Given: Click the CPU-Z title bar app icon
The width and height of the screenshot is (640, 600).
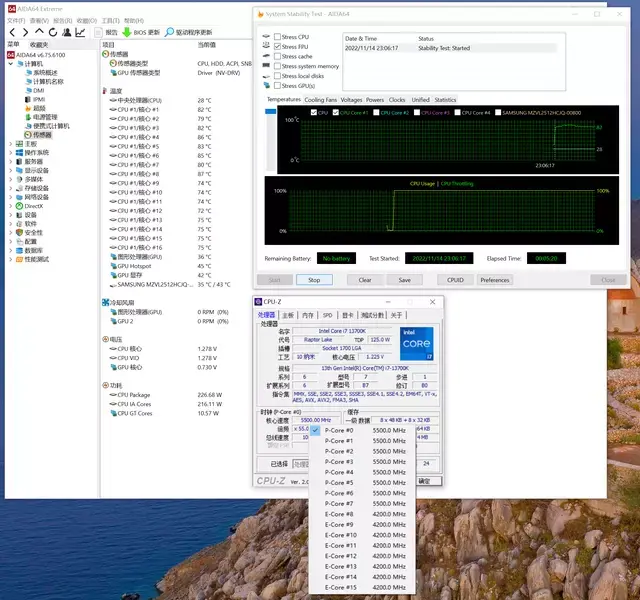Looking at the screenshot, I should click(x=258, y=302).
